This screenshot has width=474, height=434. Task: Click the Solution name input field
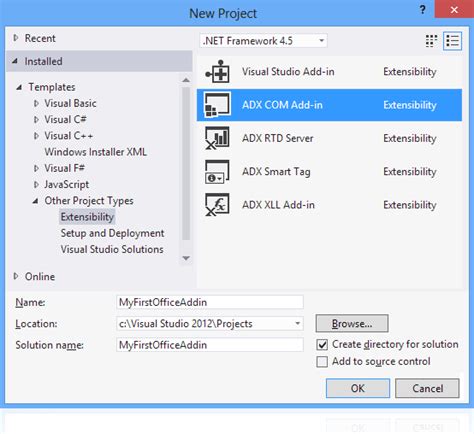(210, 345)
